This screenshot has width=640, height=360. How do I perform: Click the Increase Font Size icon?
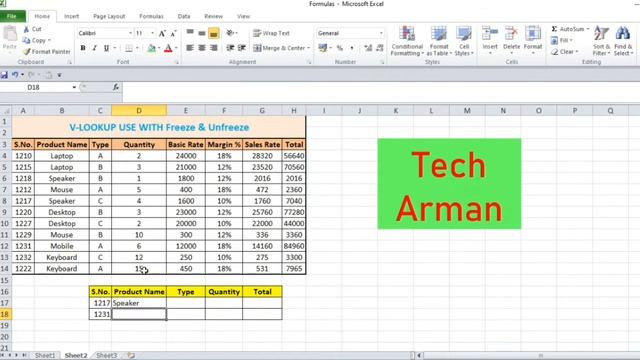[x=162, y=33]
